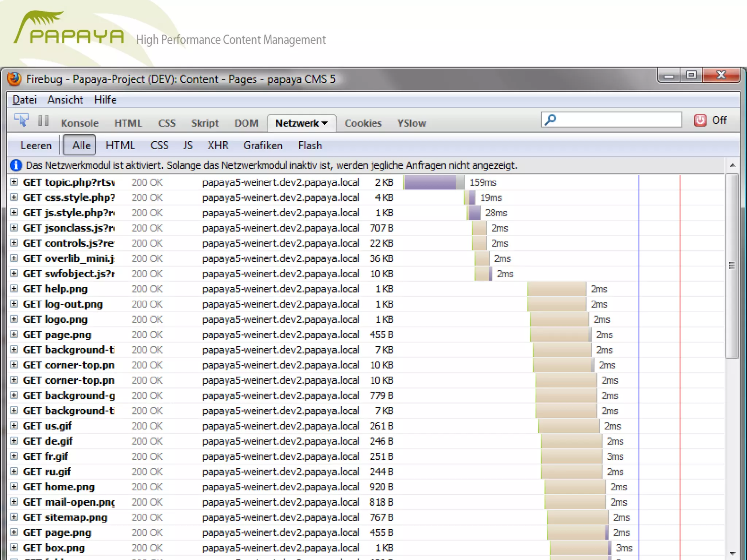The width and height of the screenshot is (747, 560).
Task: Click the GET background-g request name
Action: (x=69, y=395)
